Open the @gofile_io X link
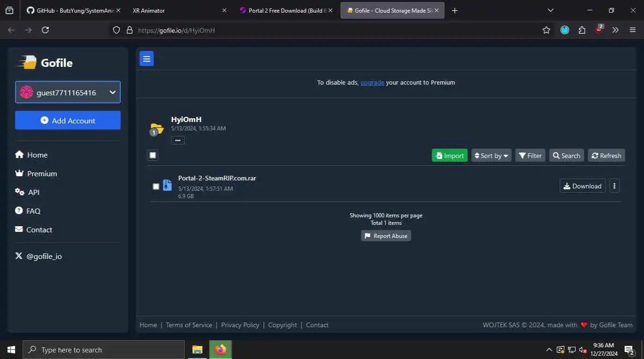 tap(38, 256)
